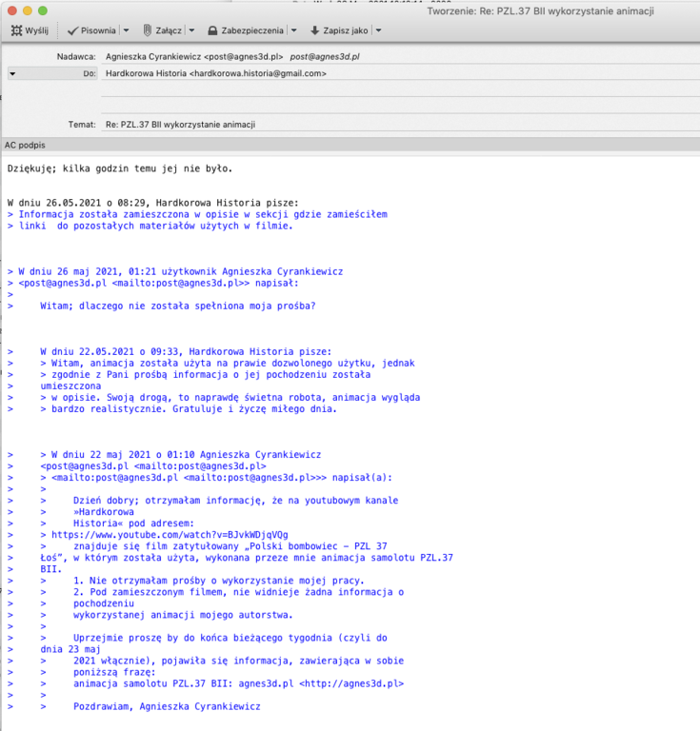Click the Załącz paperclip attach button
This screenshot has height=731, width=700.
(162, 30)
